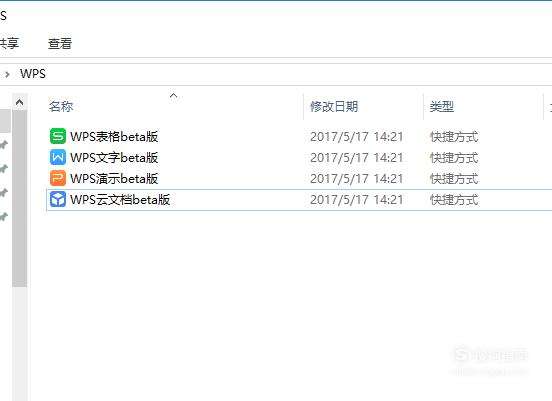Sort files by 类型 column header
This screenshot has height=401, width=552.
click(x=441, y=106)
